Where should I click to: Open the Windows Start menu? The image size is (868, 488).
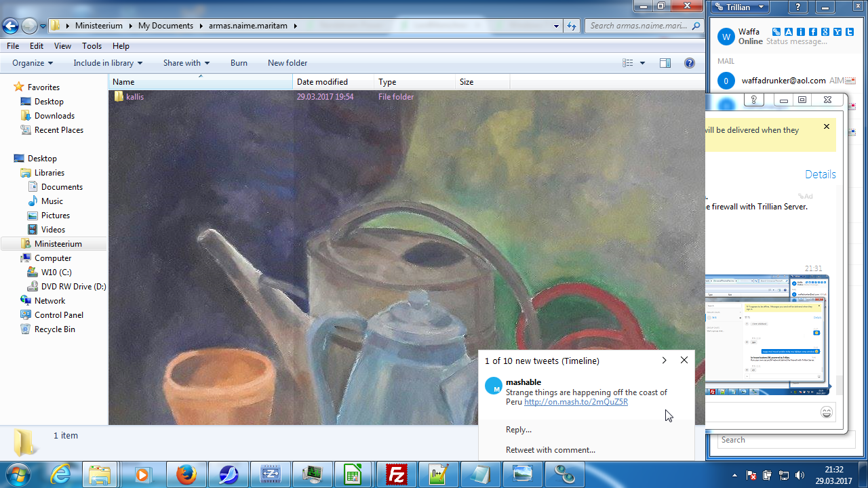[18, 474]
